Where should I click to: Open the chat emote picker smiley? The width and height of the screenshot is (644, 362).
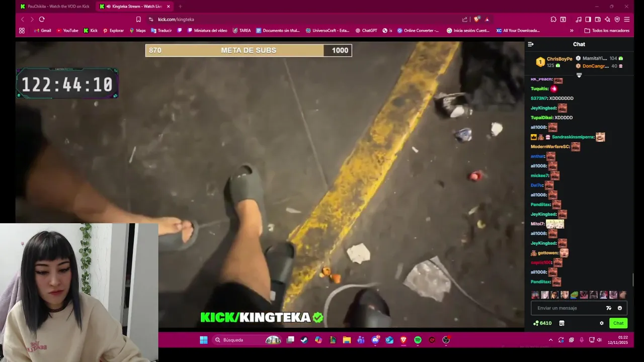[x=620, y=308]
